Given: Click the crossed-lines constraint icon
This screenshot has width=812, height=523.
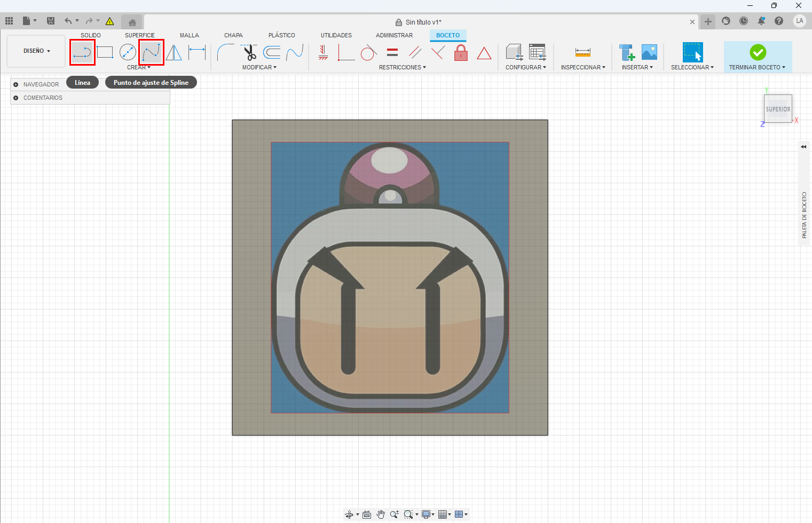Looking at the screenshot, I should (x=438, y=52).
